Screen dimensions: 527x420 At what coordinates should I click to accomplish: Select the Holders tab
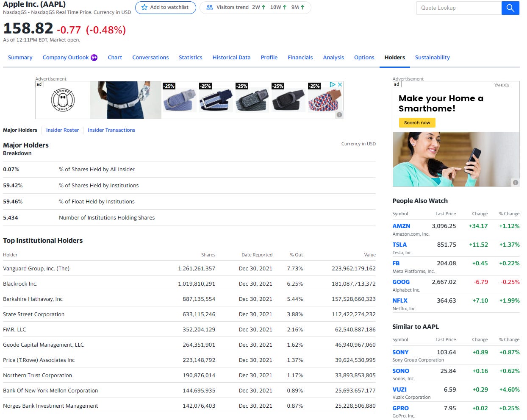tap(395, 58)
